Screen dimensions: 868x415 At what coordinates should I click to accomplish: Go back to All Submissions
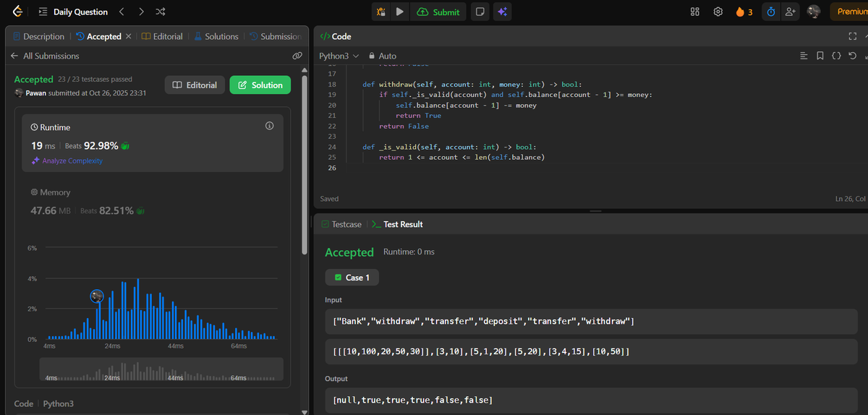pyautogui.click(x=45, y=56)
